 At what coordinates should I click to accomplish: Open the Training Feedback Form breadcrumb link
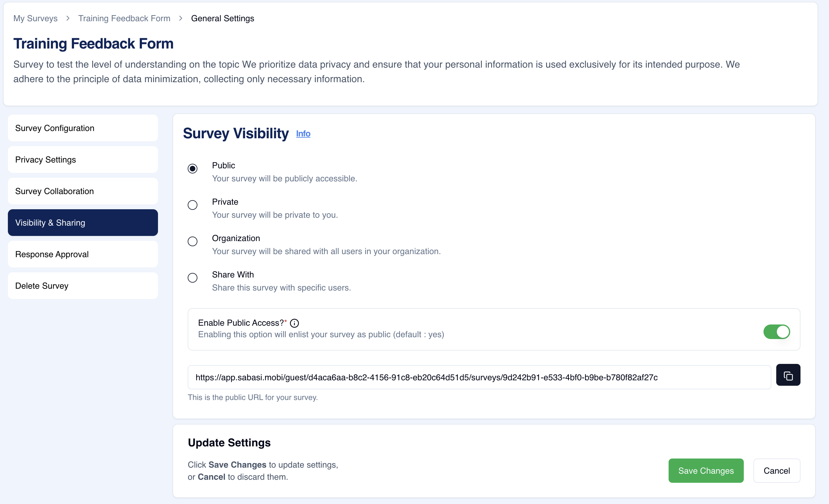coord(125,18)
